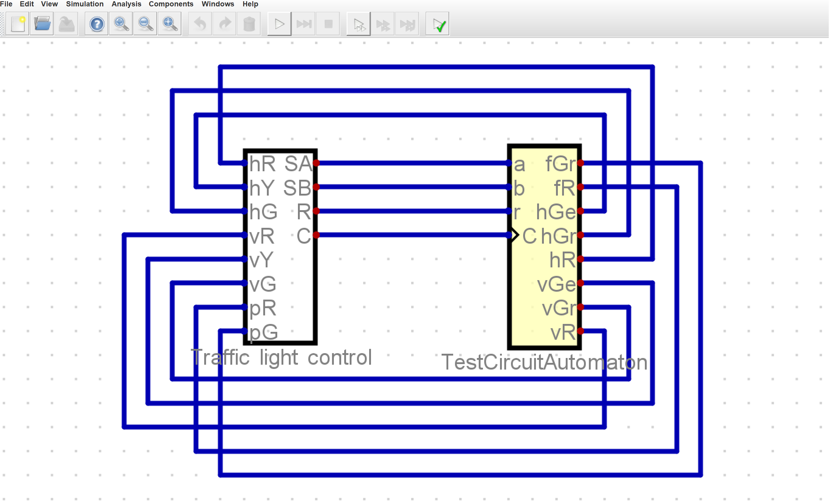Delete selection with the trash can icon
The image size is (829, 504).
click(x=249, y=24)
